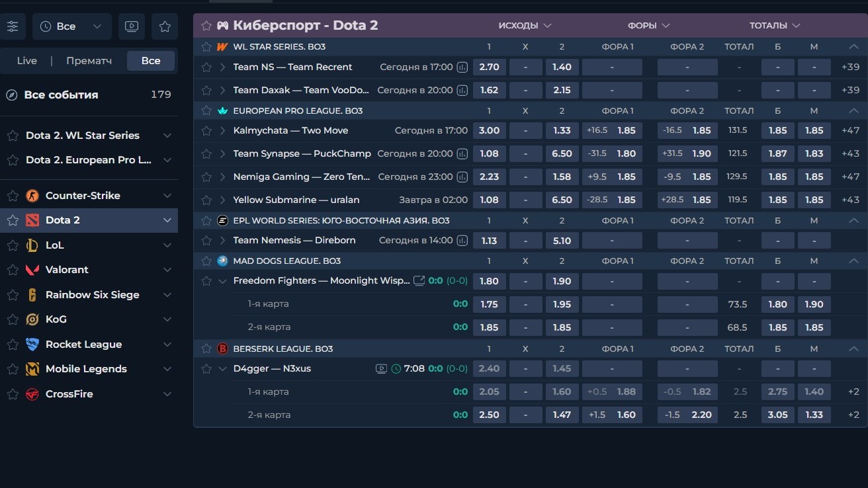
Task: Click the CrossFire logo icon
Action: (32, 394)
